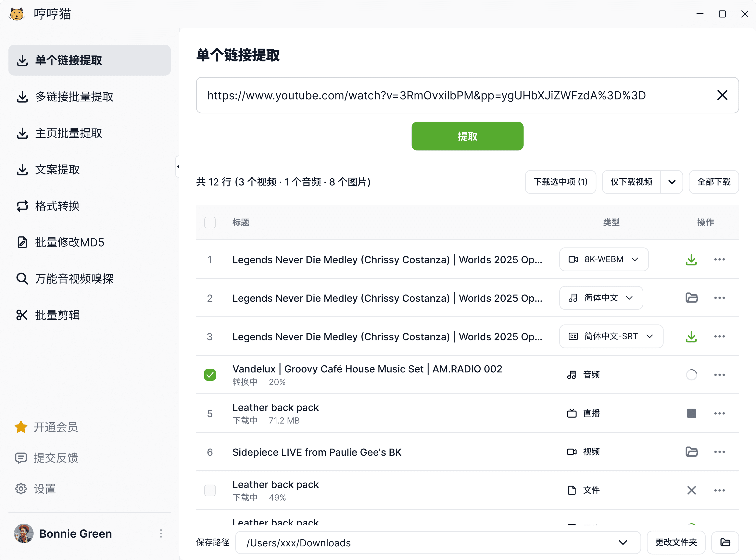This screenshot has height=560, width=756.
Task: Click download icon for row 1 8K-WEBM
Action: pyautogui.click(x=691, y=260)
